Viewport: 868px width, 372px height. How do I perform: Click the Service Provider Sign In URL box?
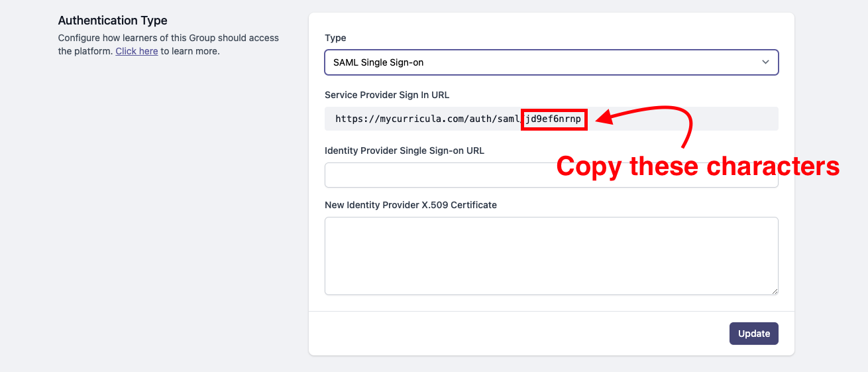point(551,119)
